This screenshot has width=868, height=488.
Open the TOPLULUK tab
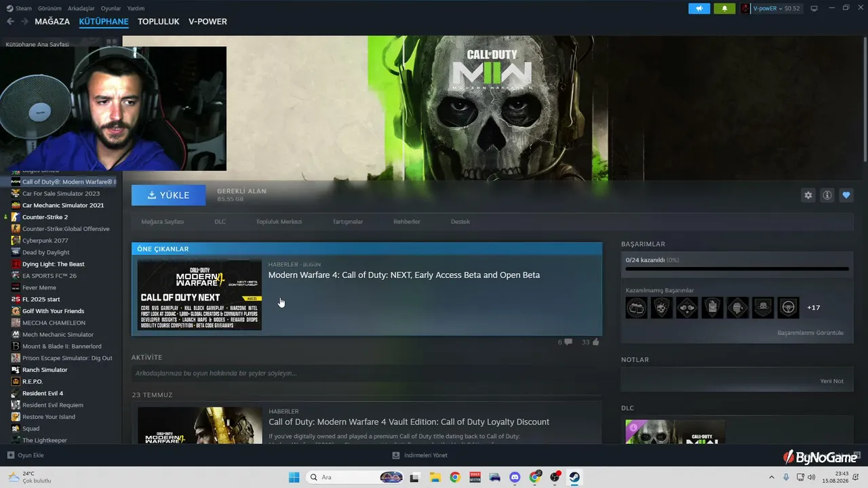click(159, 22)
